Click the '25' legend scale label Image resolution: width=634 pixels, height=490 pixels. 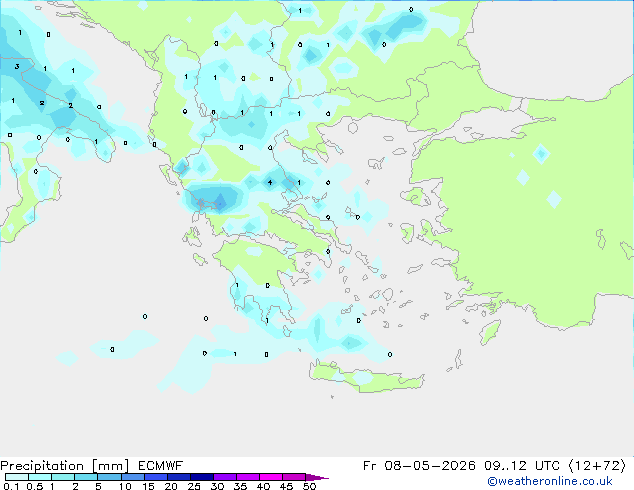[194, 486]
